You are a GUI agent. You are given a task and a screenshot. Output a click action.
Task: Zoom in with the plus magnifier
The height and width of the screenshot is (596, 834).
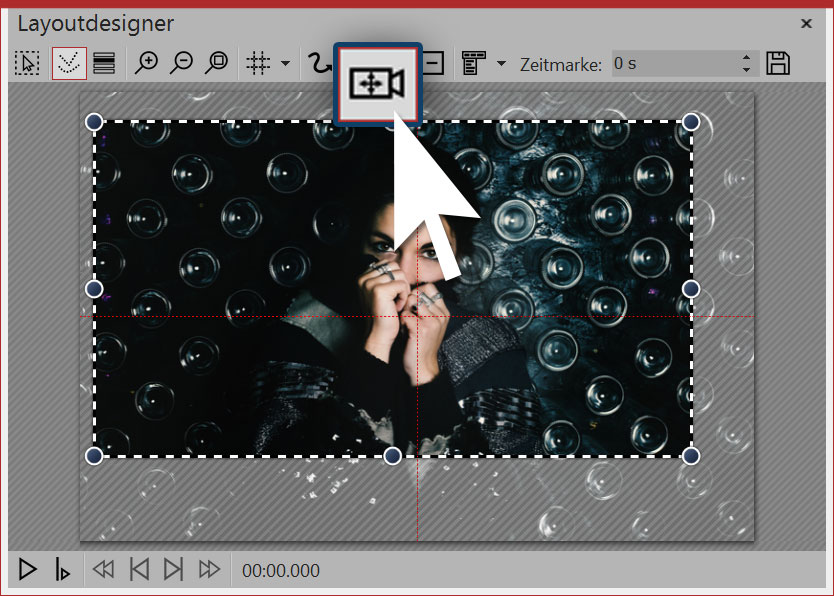(146, 63)
